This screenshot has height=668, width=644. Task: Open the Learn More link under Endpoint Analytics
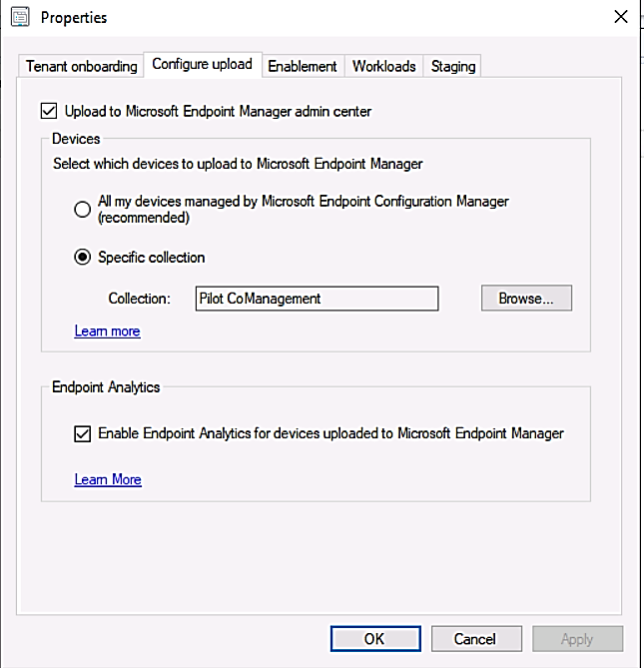[x=108, y=479]
